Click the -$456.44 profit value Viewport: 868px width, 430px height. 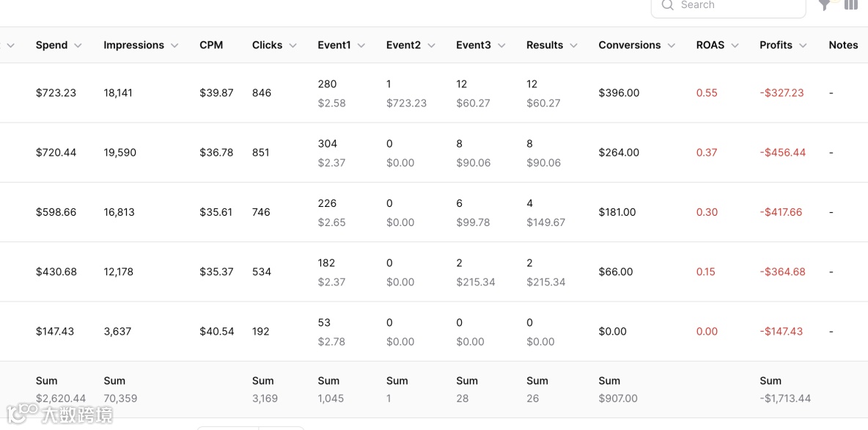(x=782, y=153)
